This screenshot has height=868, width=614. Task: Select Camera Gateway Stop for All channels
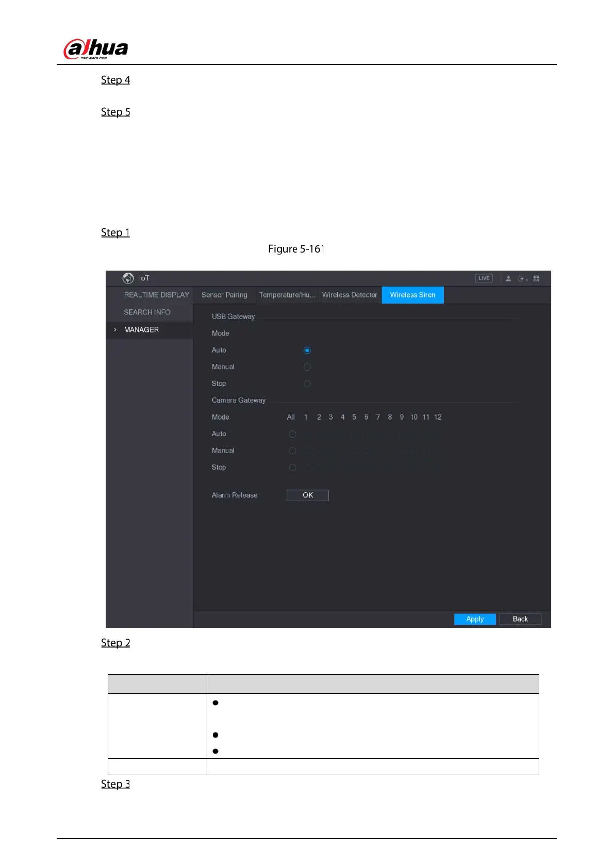click(292, 468)
